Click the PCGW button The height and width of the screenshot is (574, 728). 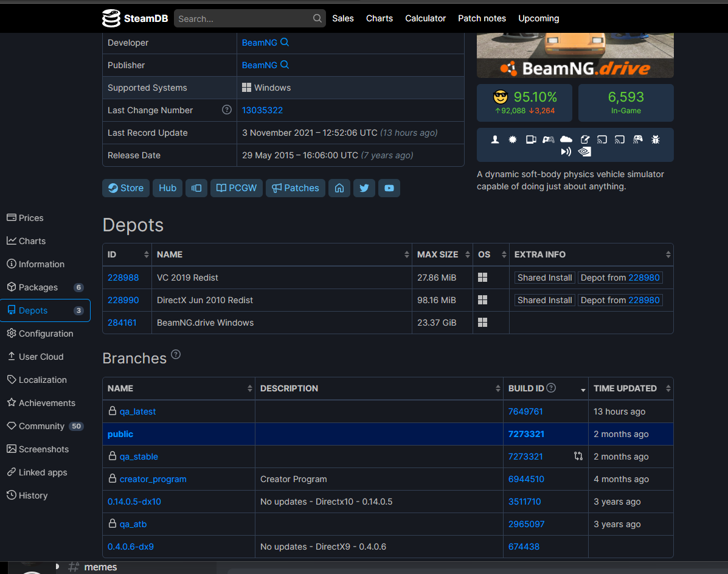(x=237, y=187)
